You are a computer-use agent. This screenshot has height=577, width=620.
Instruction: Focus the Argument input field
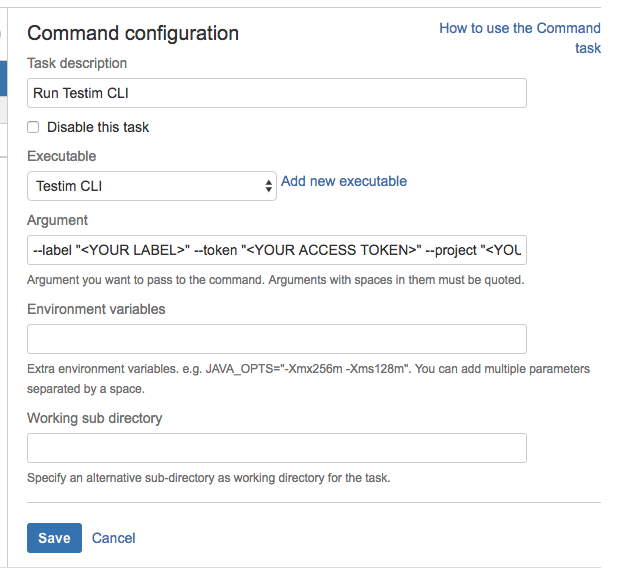point(276,249)
